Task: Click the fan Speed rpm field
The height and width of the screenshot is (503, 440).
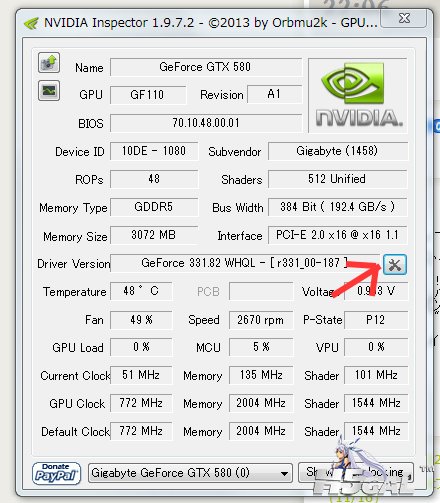Action: tap(261, 320)
